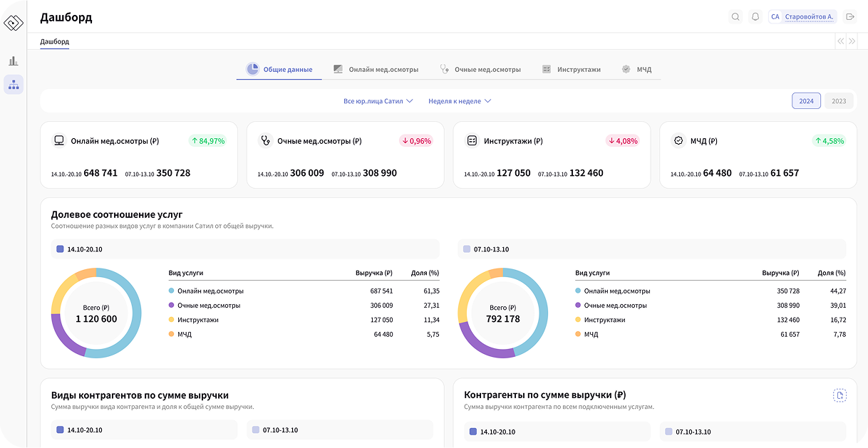Click the search magnifier icon in header
Image resolution: width=868 pixels, height=448 pixels.
click(735, 17)
